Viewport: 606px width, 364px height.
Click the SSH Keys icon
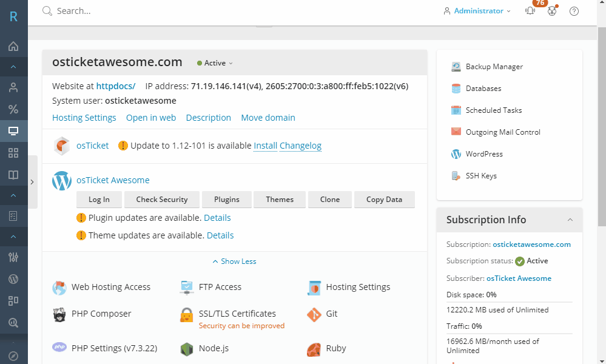pos(456,176)
